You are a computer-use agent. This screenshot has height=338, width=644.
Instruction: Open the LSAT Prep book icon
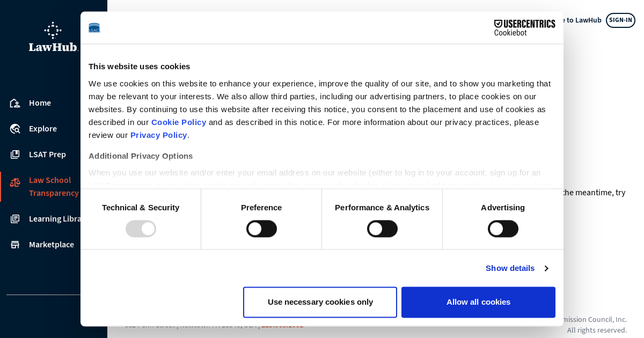tap(15, 155)
